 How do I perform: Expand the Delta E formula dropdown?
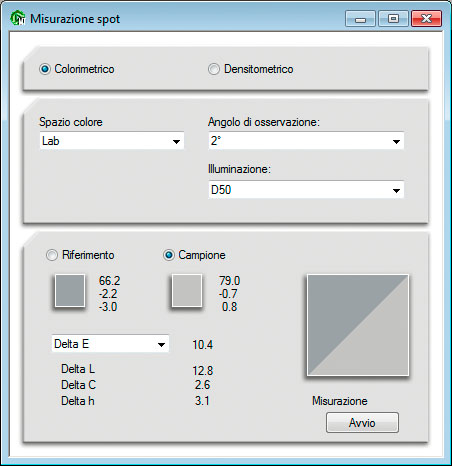[110, 343]
